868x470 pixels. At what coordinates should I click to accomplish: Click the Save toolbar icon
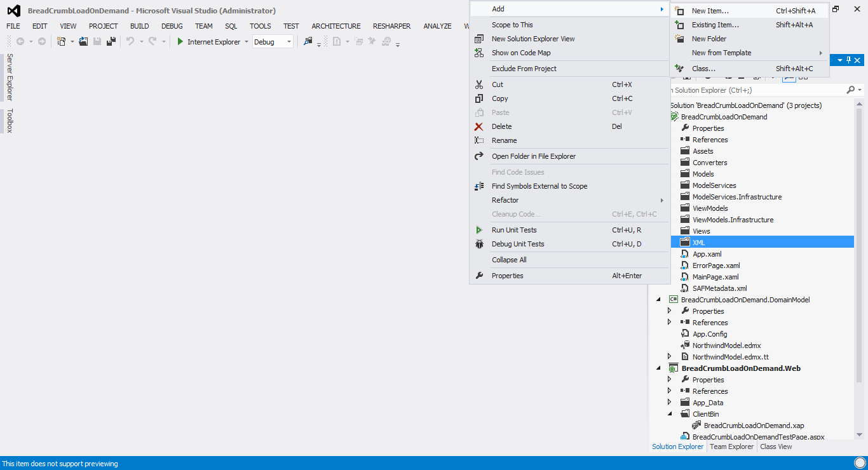(x=97, y=41)
